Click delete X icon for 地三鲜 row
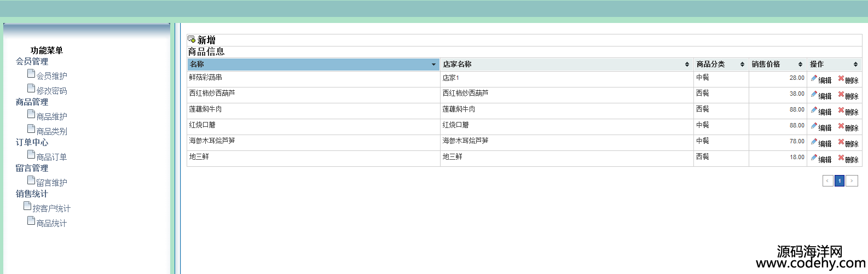Screen dimensions: 868x274 [x=841, y=158]
